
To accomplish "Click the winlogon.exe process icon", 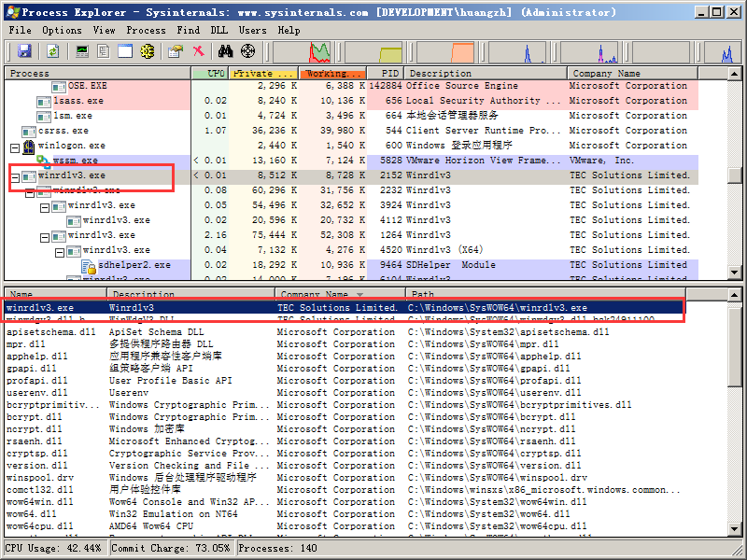I will 29,147.
